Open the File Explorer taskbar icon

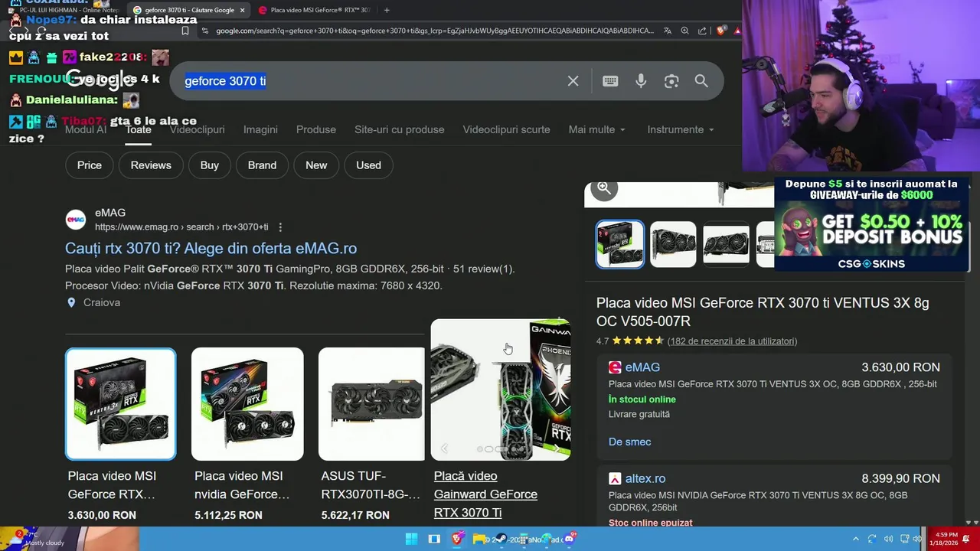tap(479, 539)
